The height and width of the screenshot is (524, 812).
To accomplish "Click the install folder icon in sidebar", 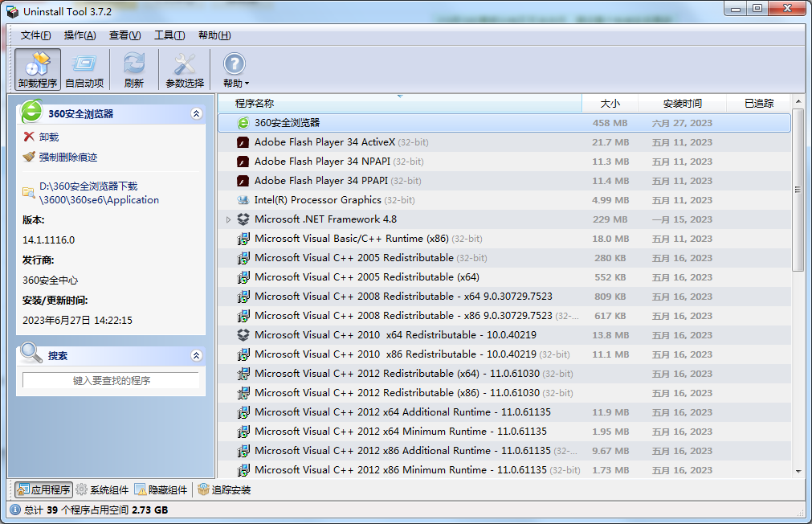I will click(28, 192).
